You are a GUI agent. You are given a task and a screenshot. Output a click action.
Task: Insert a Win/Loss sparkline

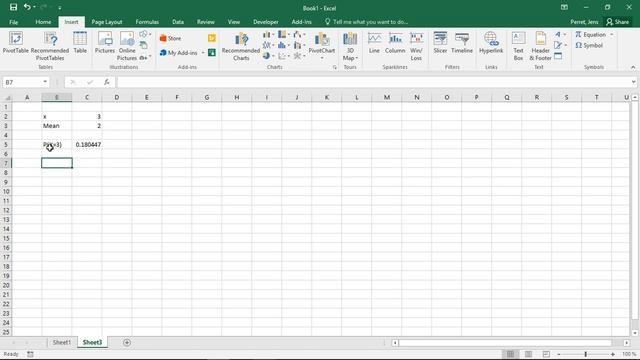(416, 46)
